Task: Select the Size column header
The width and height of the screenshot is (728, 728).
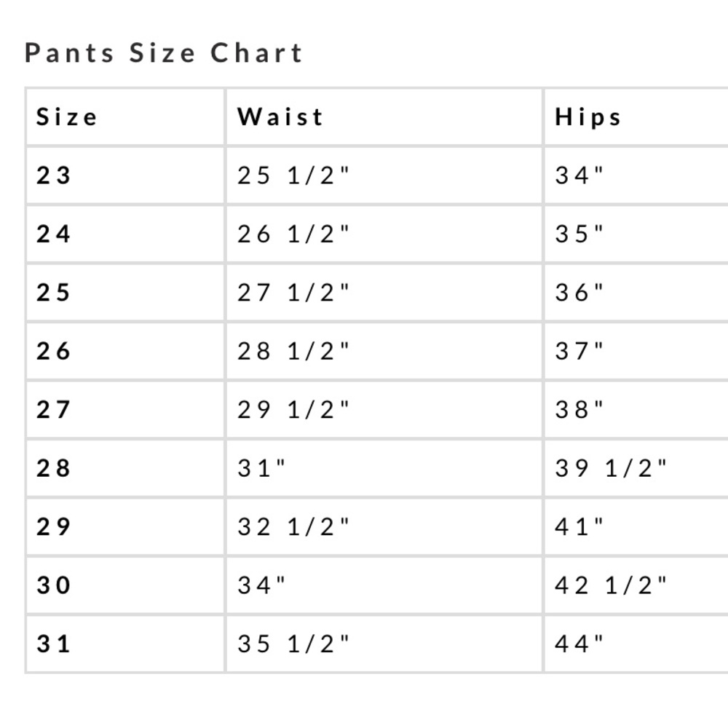Action: point(67,117)
